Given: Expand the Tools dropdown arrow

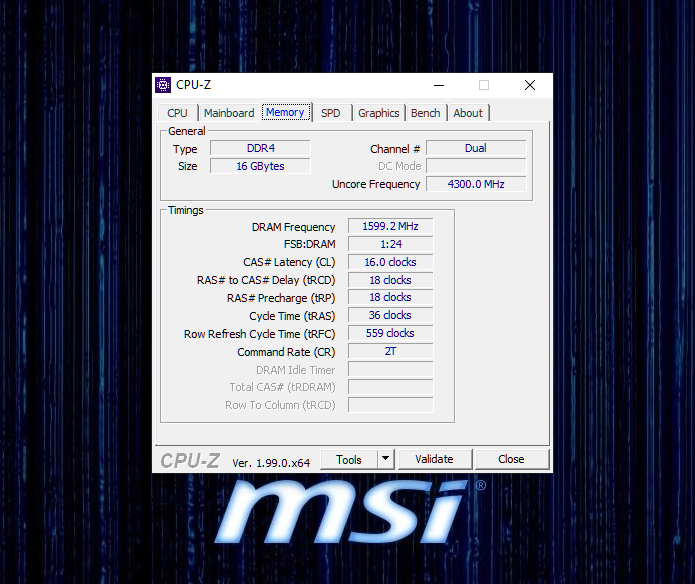Looking at the screenshot, I should click(386, 459).
